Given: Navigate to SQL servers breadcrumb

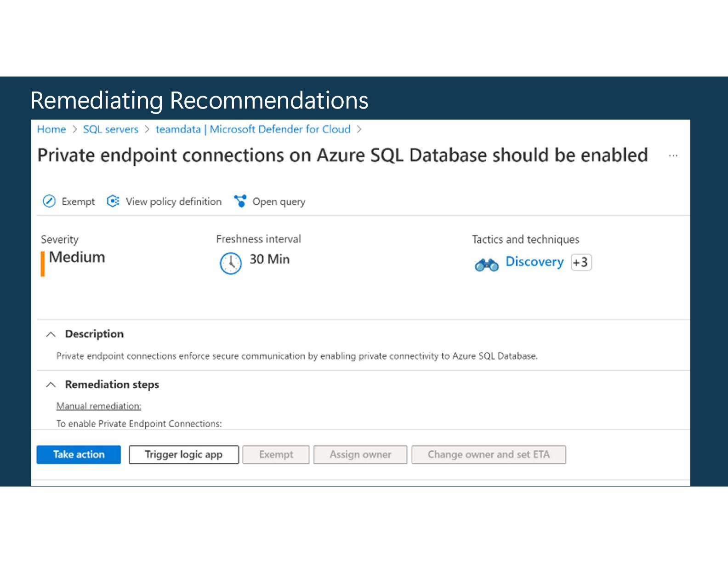Looking at the screenshot, I should (111, 129).
